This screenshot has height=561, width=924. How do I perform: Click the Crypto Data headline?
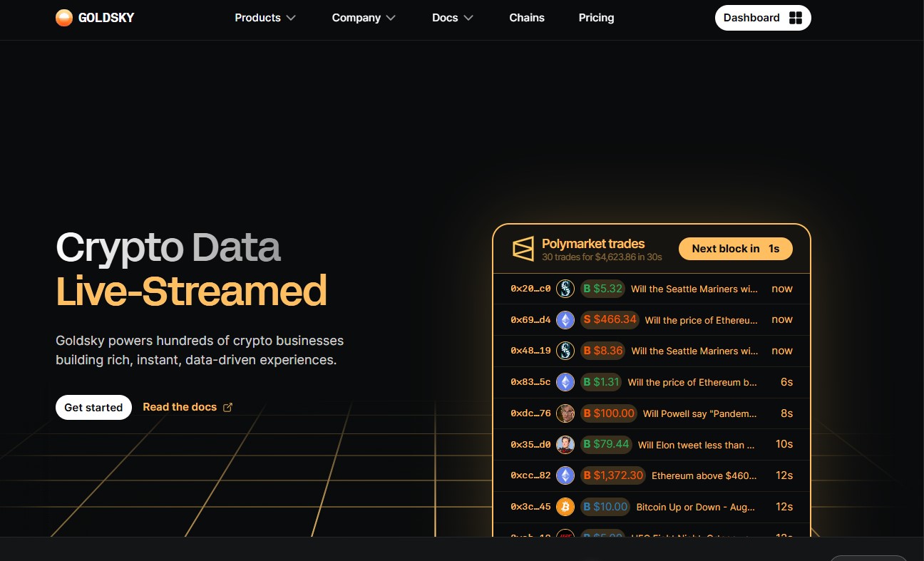(168, 247)
